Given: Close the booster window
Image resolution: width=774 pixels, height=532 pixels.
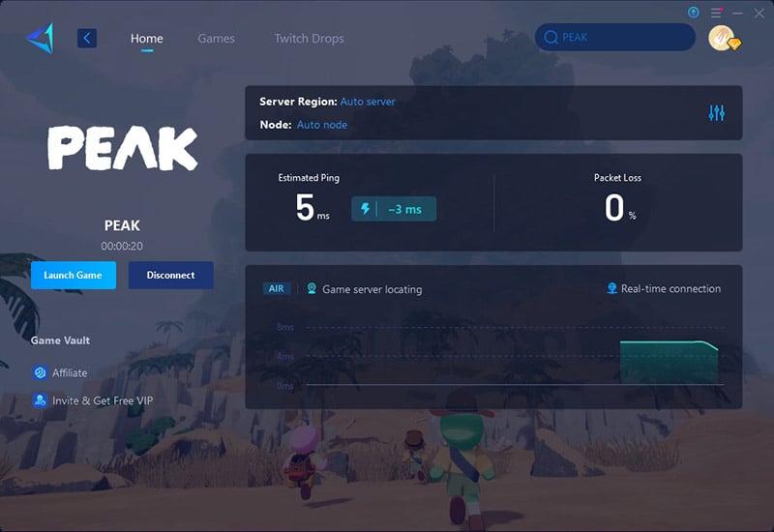Looking at the screenshot, I should point(759,13).
